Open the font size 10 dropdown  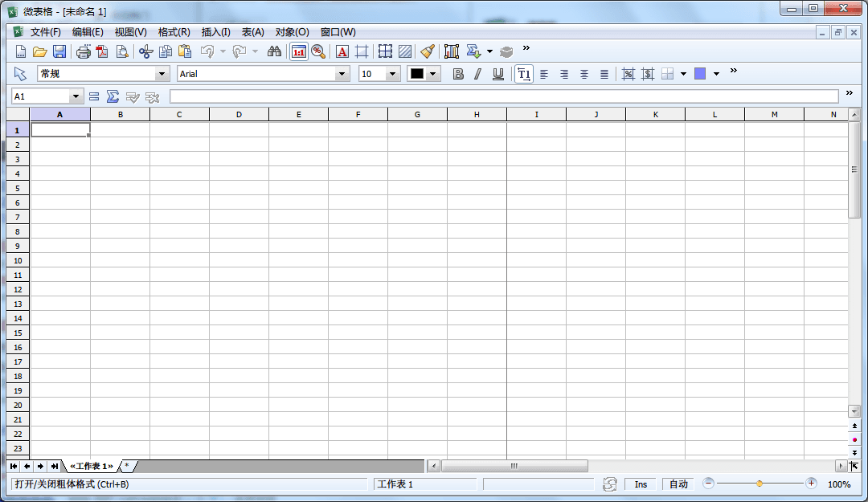coord(392,74)
